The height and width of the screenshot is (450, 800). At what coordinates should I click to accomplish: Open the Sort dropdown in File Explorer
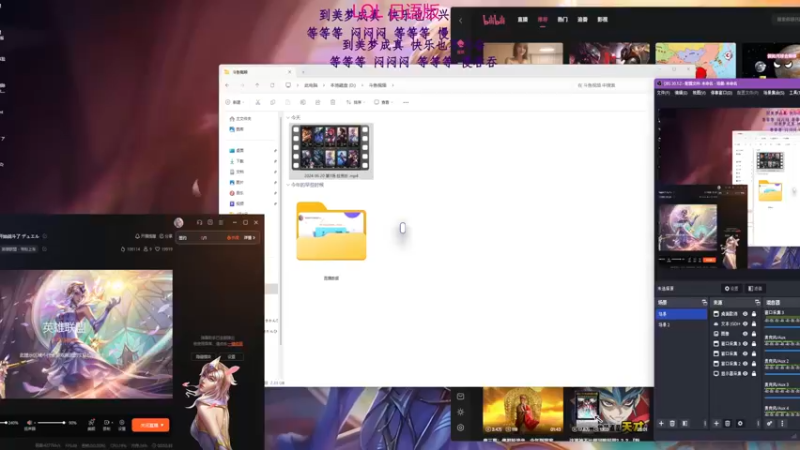(x=355, y=102)
